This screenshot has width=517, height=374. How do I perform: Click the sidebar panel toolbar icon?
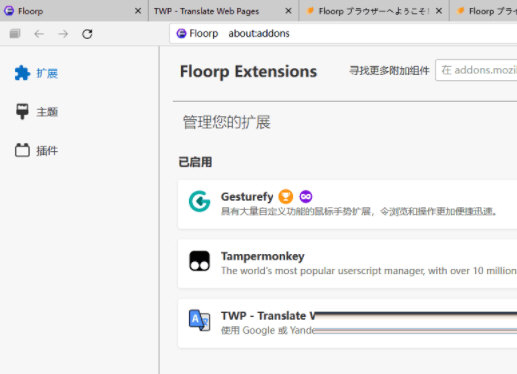pyautogui.click(x=15, y=34)
